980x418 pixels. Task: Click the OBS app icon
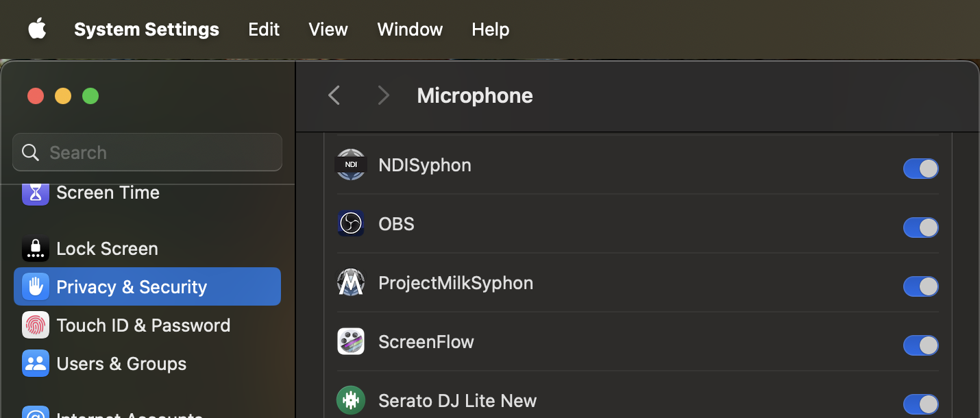[x=351, y=223]
